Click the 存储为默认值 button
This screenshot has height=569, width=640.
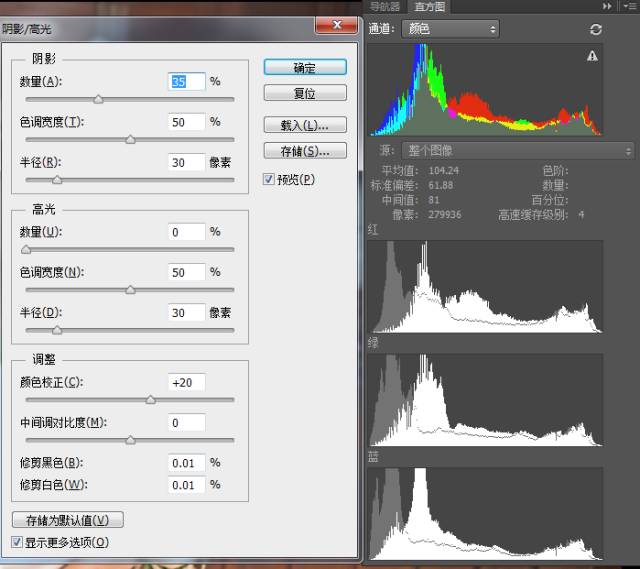[x=67, y=520]
